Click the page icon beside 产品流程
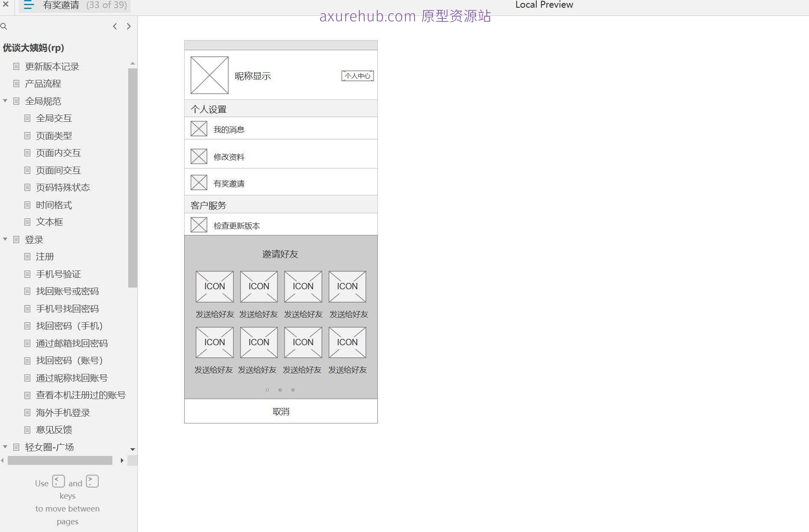Screen dimensions: 809x532 [16, 83]
